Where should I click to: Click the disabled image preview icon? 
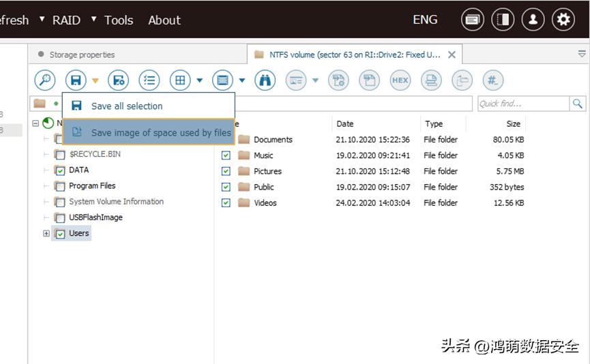click(296, 80)
